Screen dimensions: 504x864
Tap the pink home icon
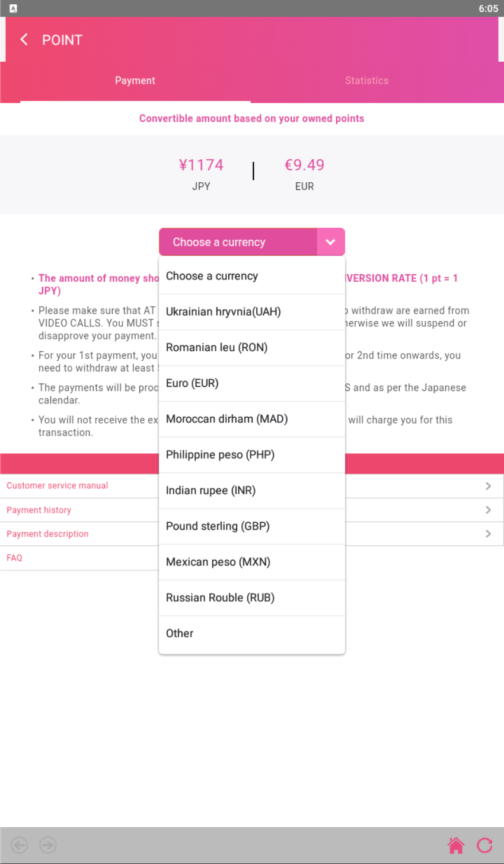tap(455, 845)
